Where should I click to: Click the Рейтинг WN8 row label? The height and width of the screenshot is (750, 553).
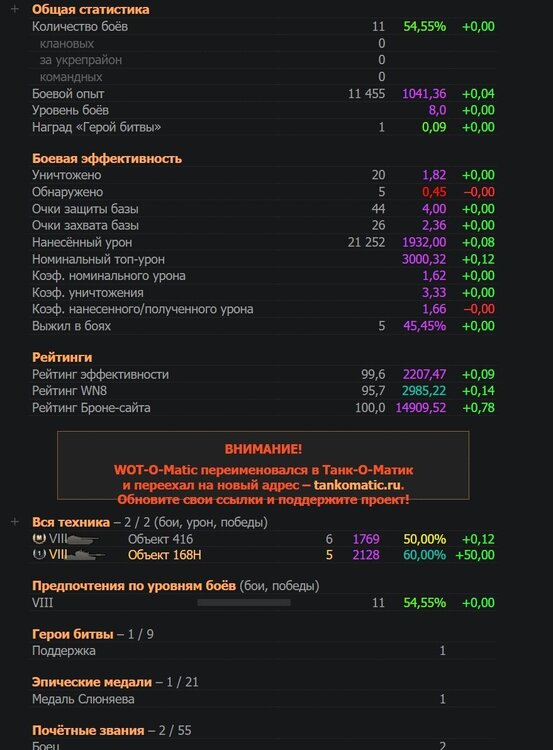click(x=69, y=391)
